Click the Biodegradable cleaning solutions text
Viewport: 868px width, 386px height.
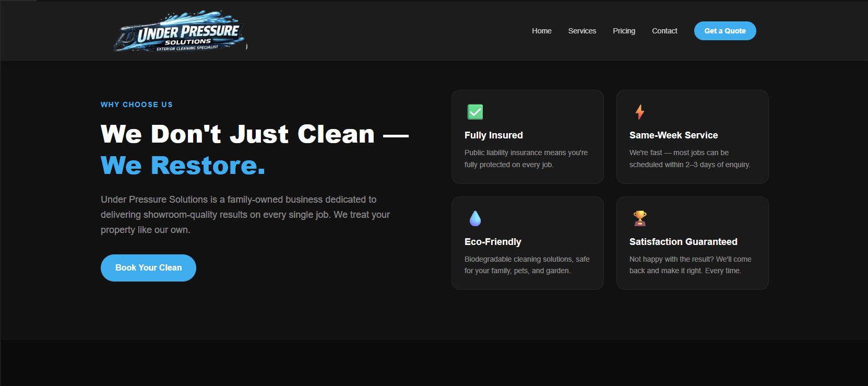pyautogui.click(x=527, y=265)
